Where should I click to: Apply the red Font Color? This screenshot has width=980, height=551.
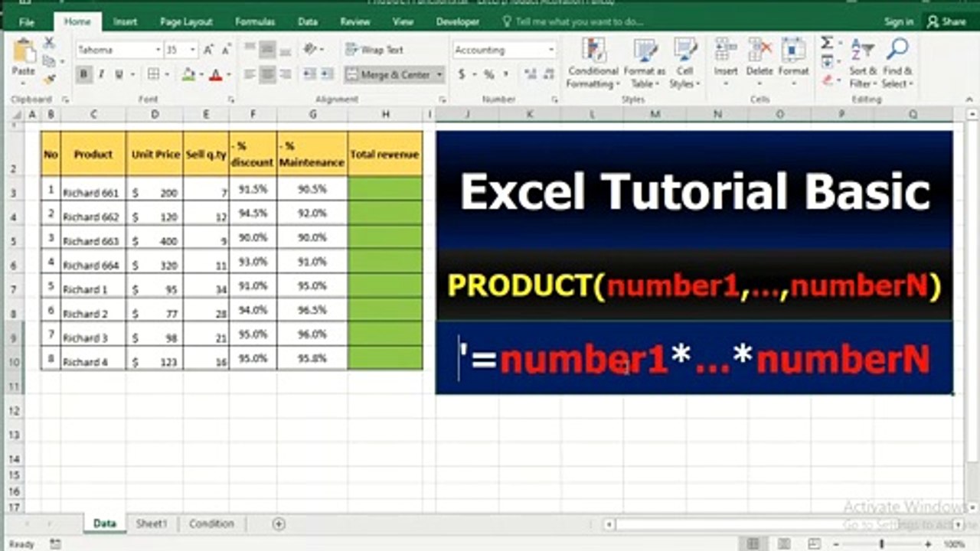[215, 74]
